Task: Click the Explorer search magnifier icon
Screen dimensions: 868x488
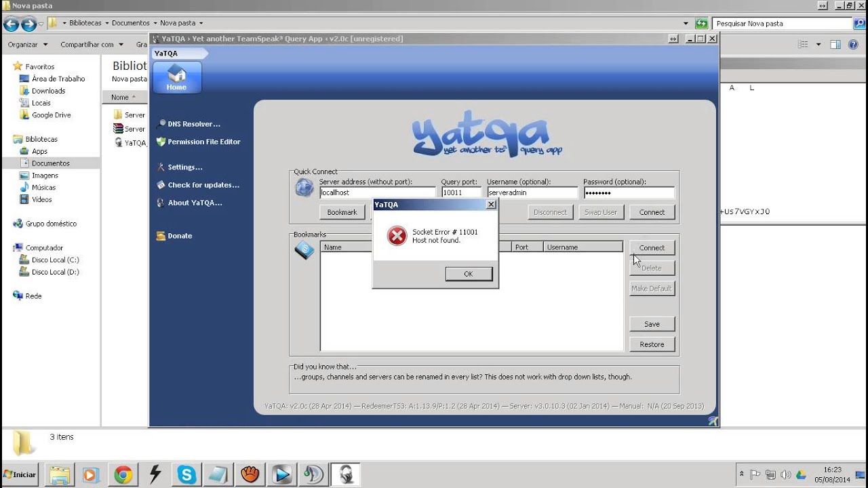Action: click(859, 24)
